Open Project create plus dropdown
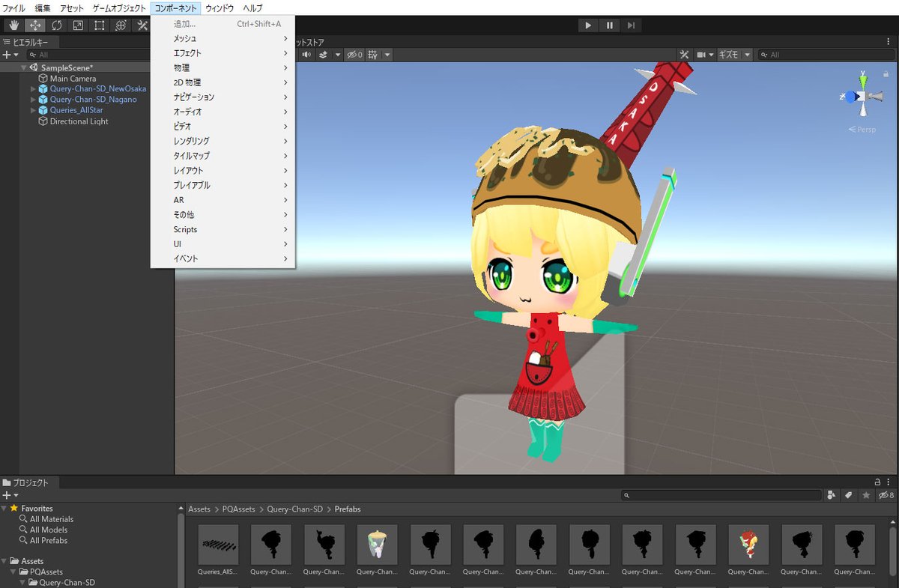 click(10, 495)
